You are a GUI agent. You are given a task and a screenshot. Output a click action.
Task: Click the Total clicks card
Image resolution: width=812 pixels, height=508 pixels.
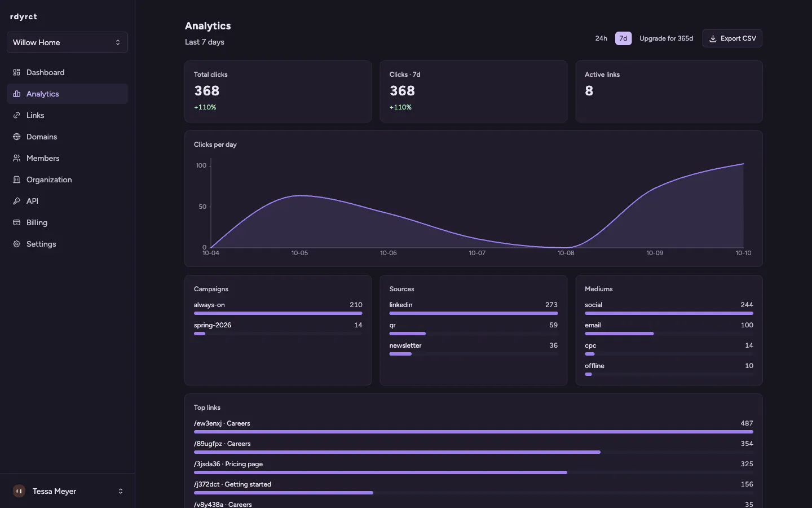(x=278, y=91)
